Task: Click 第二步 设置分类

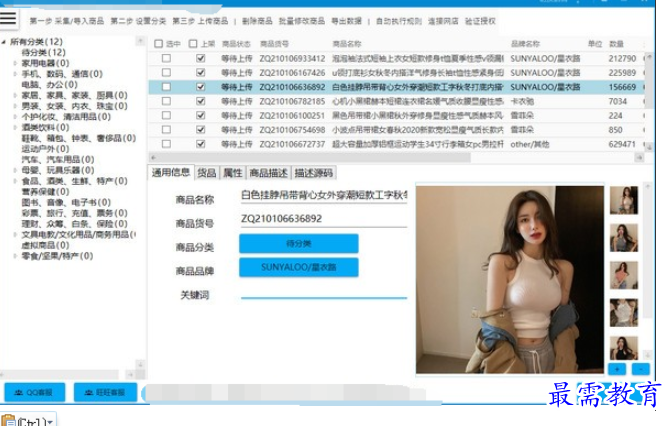Action: click(x=138, y=21)
